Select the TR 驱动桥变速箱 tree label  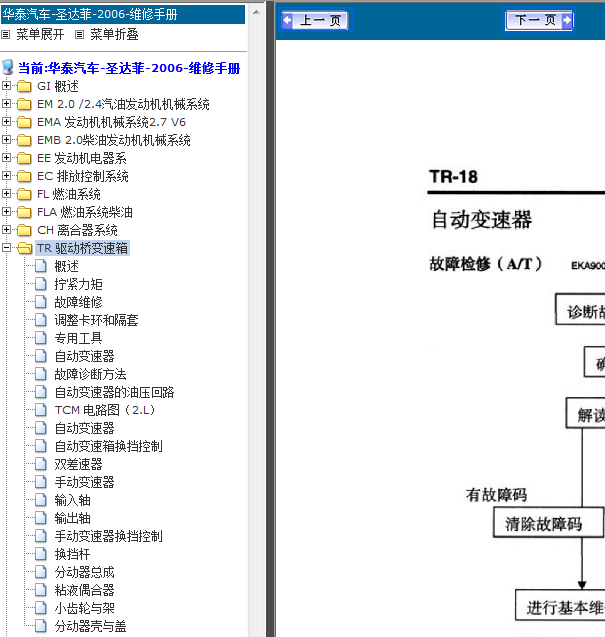pos(82,248)
